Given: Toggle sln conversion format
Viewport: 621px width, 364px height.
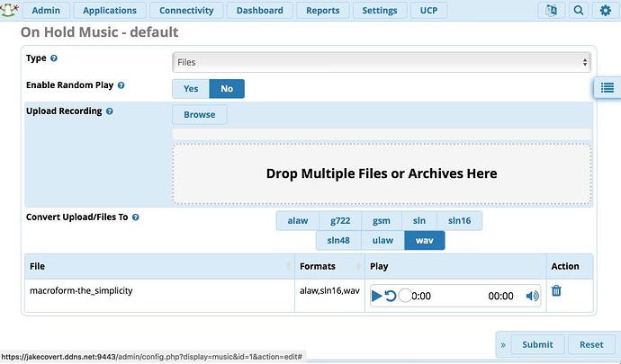Looking at the screenshot, I should coord(419,221).
